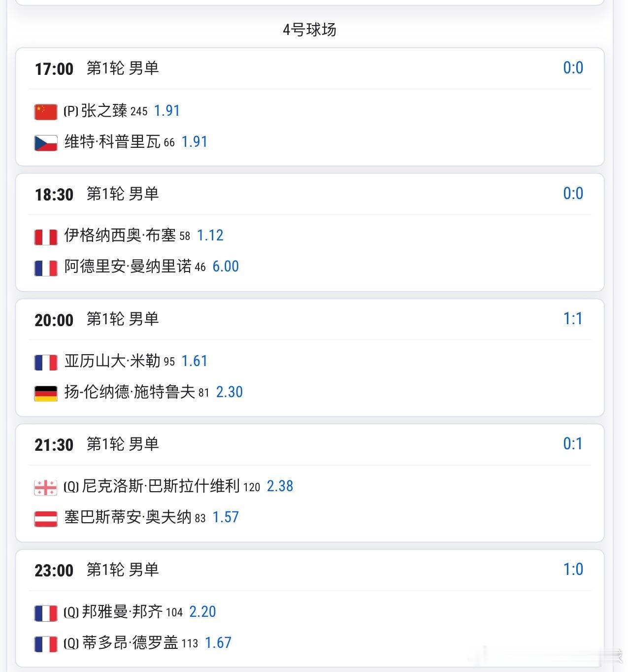Screen dimensions: 628x672
Task: Click France flag beside 邦雅曼·邦齐
Action: tap(45, 613)
